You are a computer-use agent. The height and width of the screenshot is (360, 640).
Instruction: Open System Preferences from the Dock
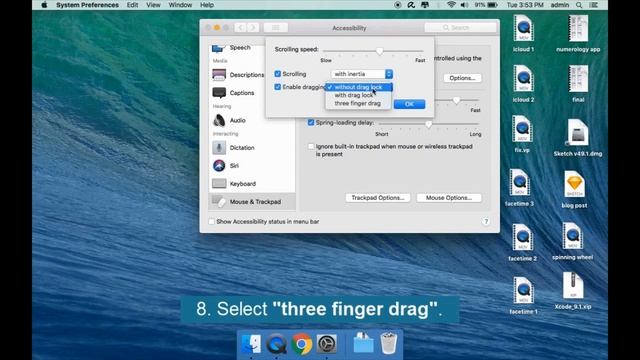click(327, 344)
